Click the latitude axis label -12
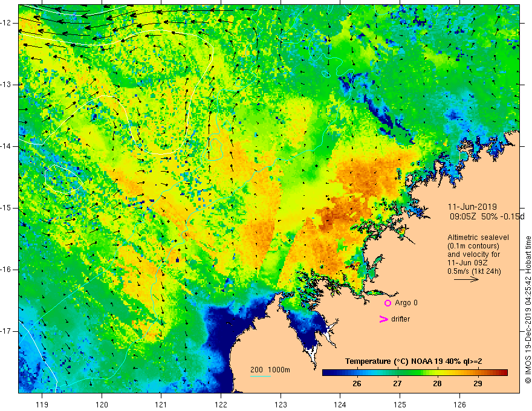Viewport: 532px width, 411px height. click(6, 23)
